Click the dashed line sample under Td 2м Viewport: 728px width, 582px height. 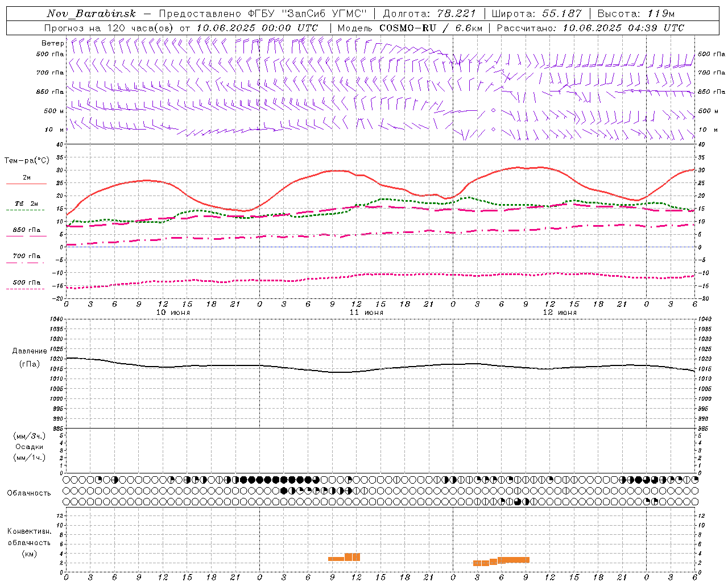[x=26, y=210]
